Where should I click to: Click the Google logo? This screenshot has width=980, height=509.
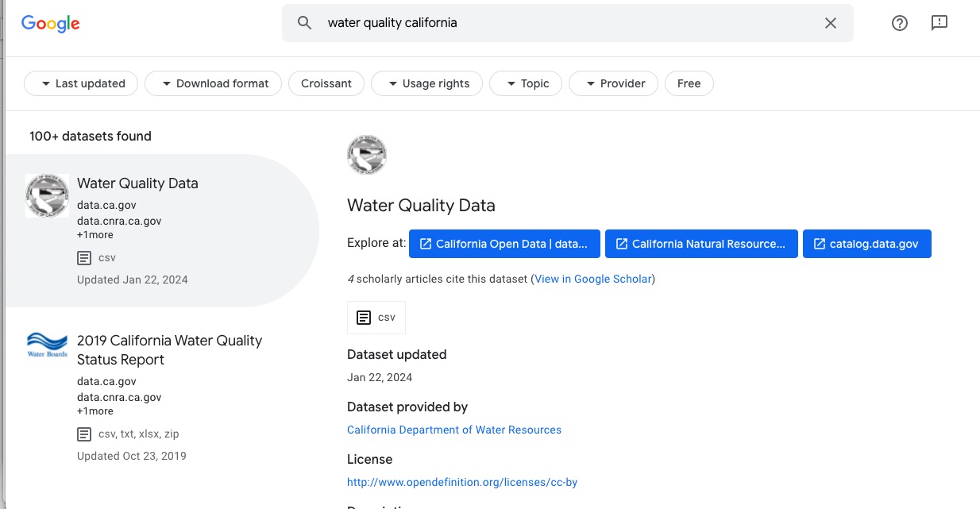click(49, 23)
